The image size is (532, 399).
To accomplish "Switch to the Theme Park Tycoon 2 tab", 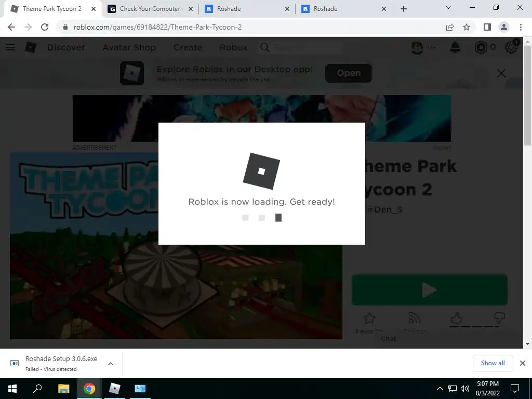I will [x=52, y=9].
